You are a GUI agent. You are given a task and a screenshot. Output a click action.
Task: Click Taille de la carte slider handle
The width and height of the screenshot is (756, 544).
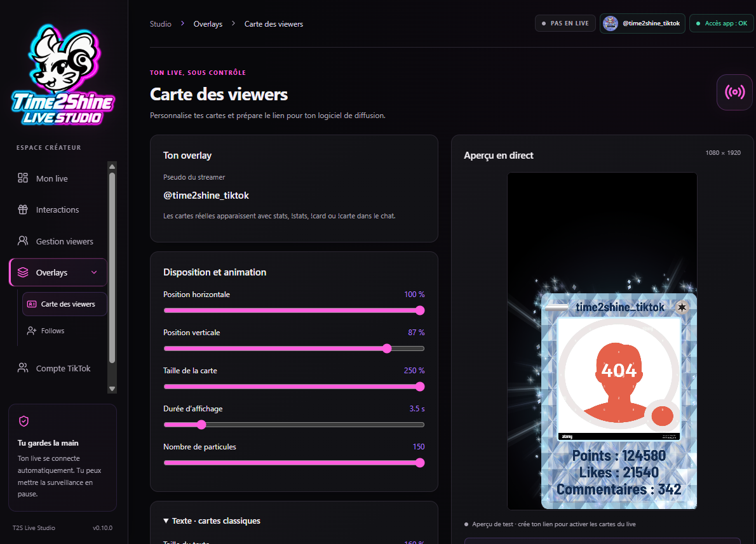420,387
